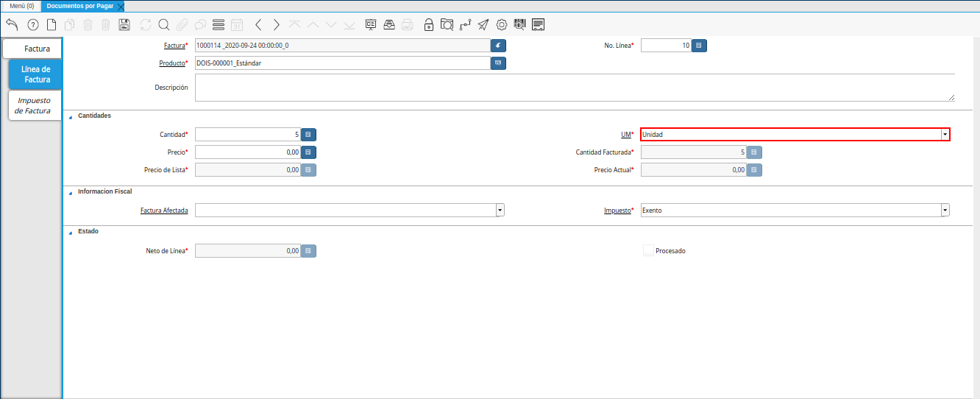The height and width of the screenshot is (399, 980).
Task: Open calculator button for Precio de Lista
Action: (308, 170)
